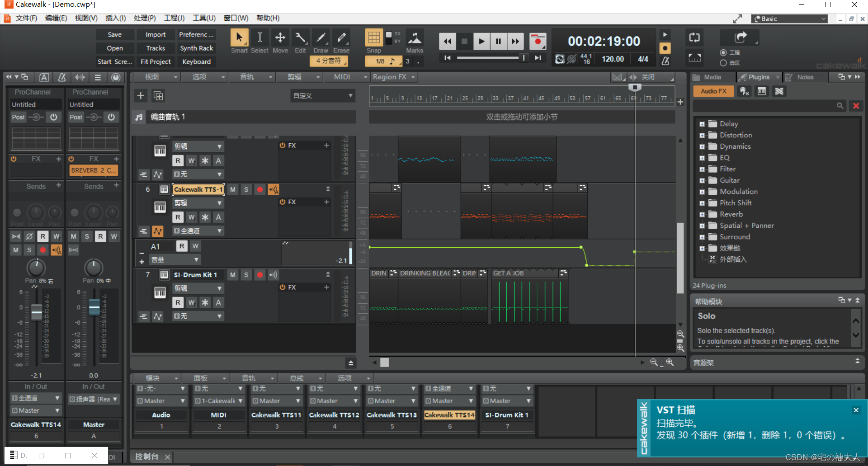
Task: Mute the SI-Drum Kit 1 track
Action: point(233,275)
